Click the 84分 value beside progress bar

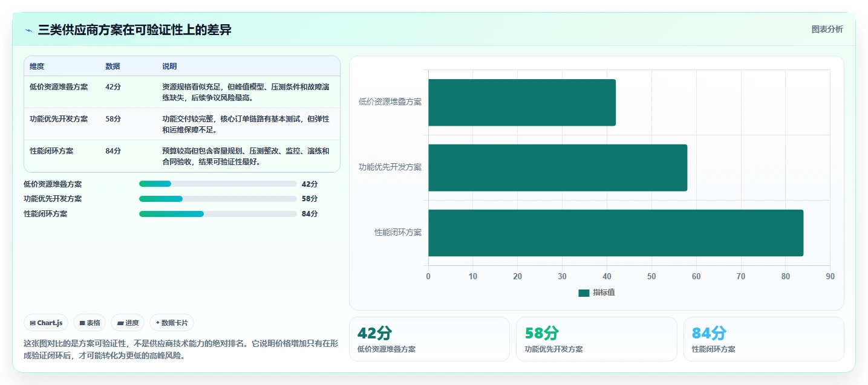310,214
